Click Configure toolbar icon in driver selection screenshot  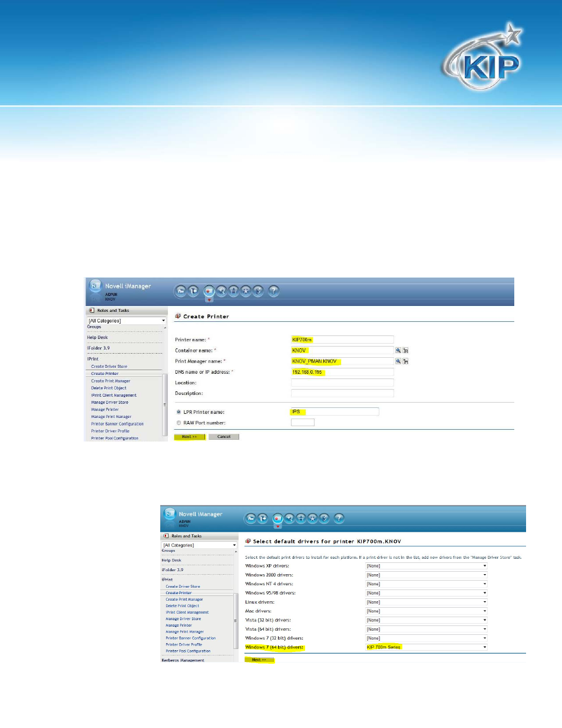point(301,518)
